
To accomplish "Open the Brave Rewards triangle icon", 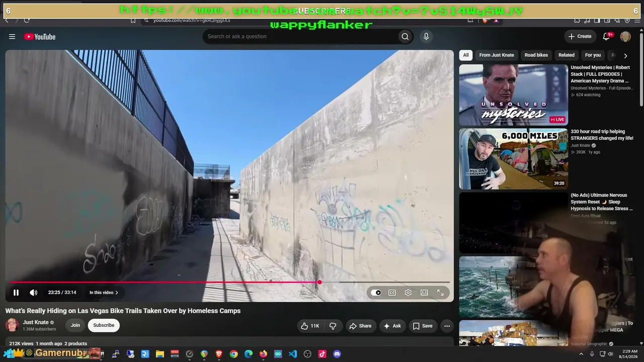I will click(x=496, y=20).
